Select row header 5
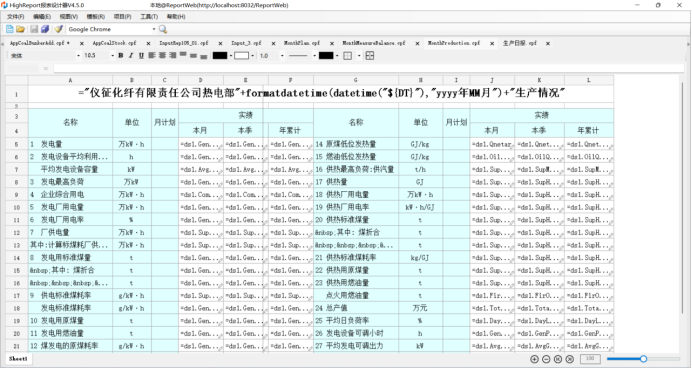The image size is (692, 368). click(17, 144)
